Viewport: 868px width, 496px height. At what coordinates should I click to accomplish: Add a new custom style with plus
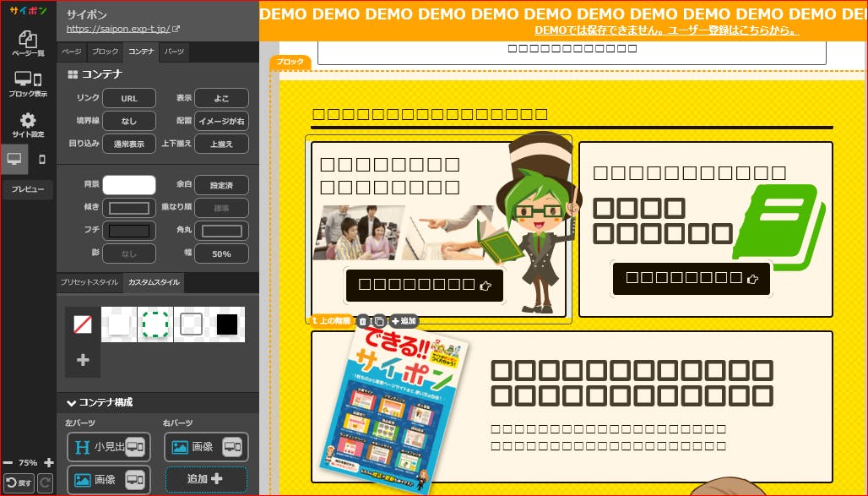pyautogui.click(x=83, y=360)
